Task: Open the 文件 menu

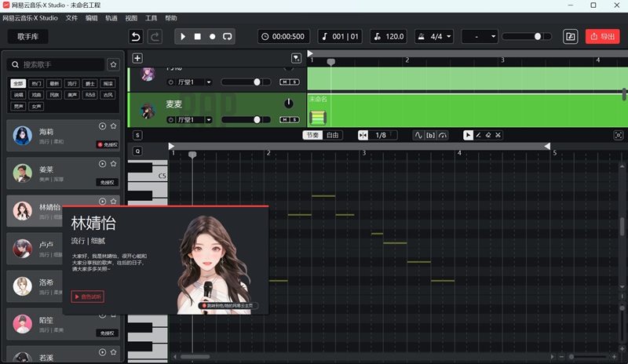Action: [71, 18]
